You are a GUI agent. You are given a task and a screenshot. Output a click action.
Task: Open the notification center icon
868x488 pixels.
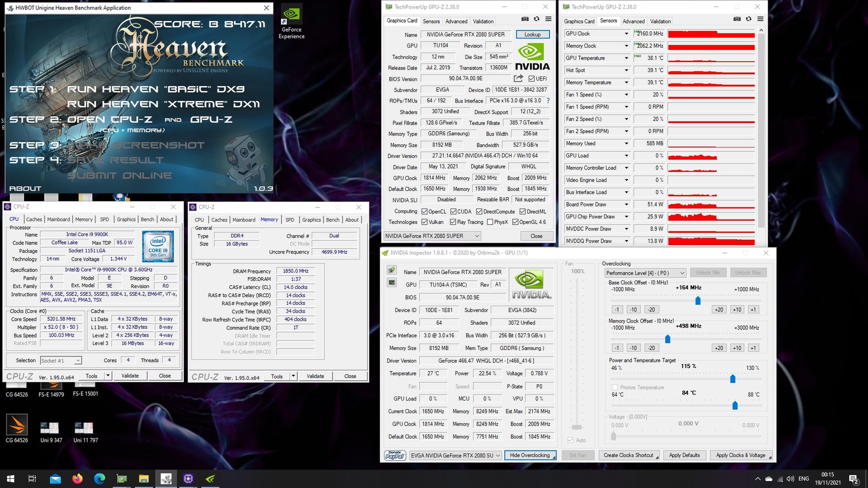854,479
